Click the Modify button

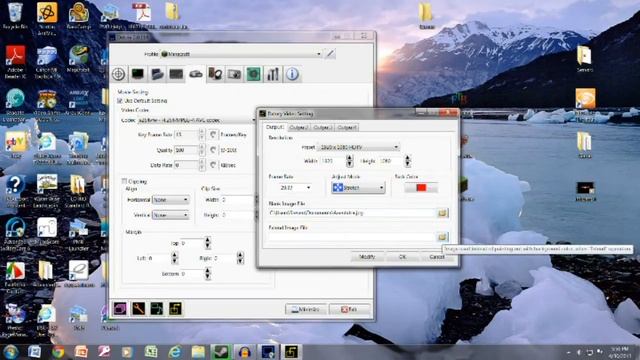pos(367,257)
